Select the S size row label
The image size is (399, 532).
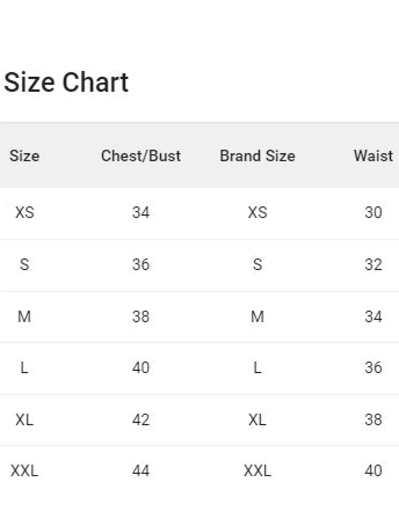[x=25, y=264]
